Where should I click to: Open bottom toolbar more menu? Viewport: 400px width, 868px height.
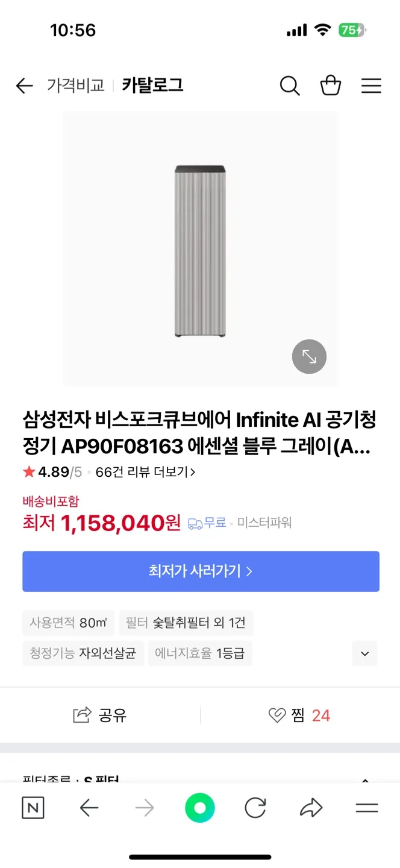point(366,808)
